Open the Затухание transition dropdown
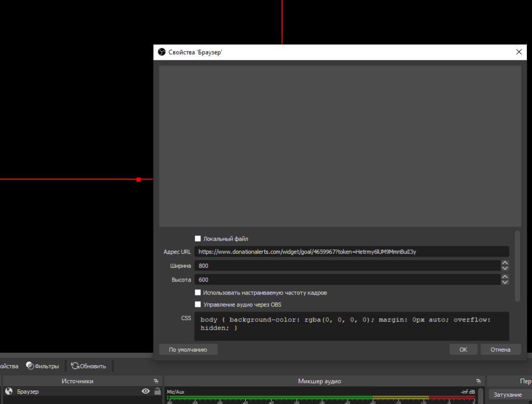Viewport: 532px width, 404px height. pyautogui.click(x=508, y=395)
